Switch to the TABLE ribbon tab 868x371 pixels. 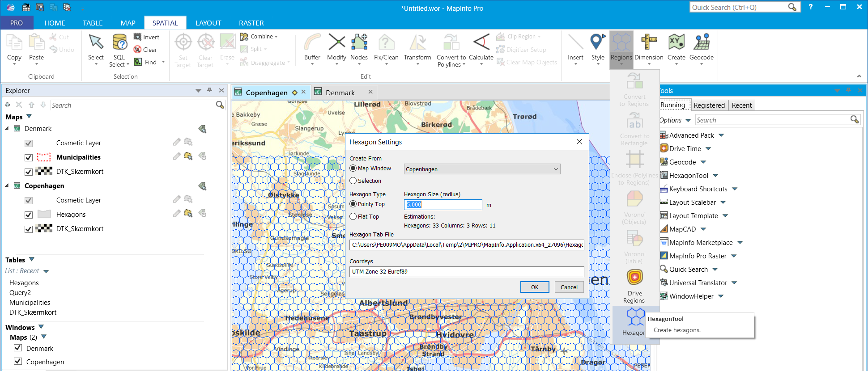click(93, 23)
